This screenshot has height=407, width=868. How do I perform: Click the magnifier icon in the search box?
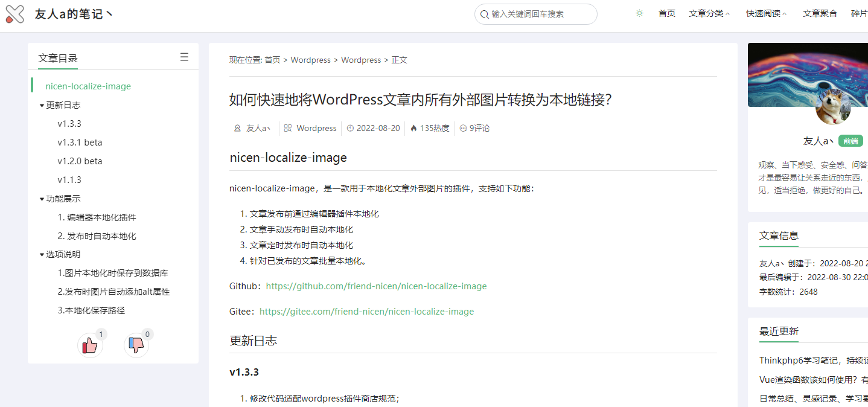pyautogui.click(x=484, y=14)
